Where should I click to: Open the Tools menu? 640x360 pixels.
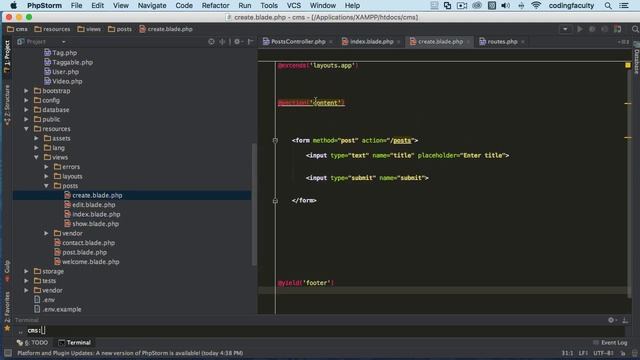point(269,5)
